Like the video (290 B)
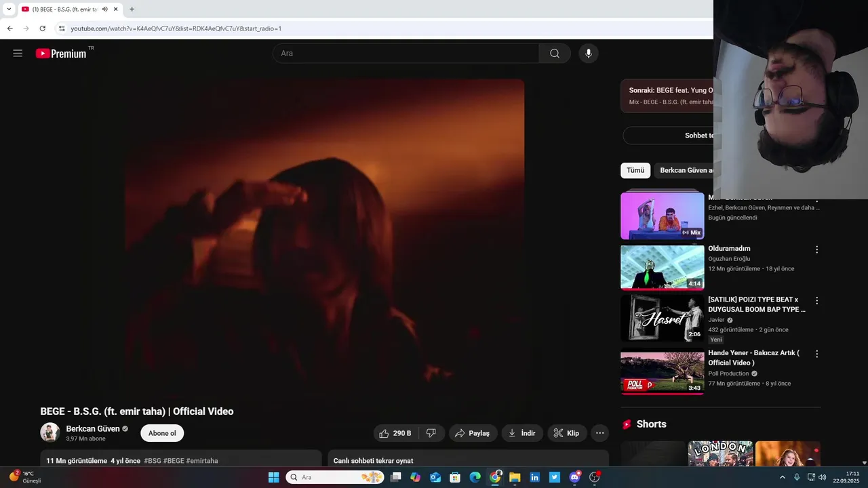The height and width of the screenshot is (488, 868). tap(395, 433)
